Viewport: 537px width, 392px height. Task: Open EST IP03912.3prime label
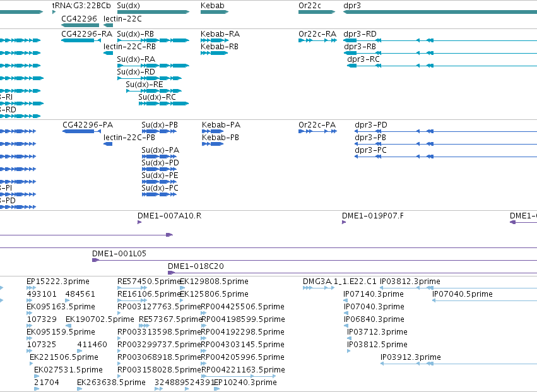[x=411, y=358]
